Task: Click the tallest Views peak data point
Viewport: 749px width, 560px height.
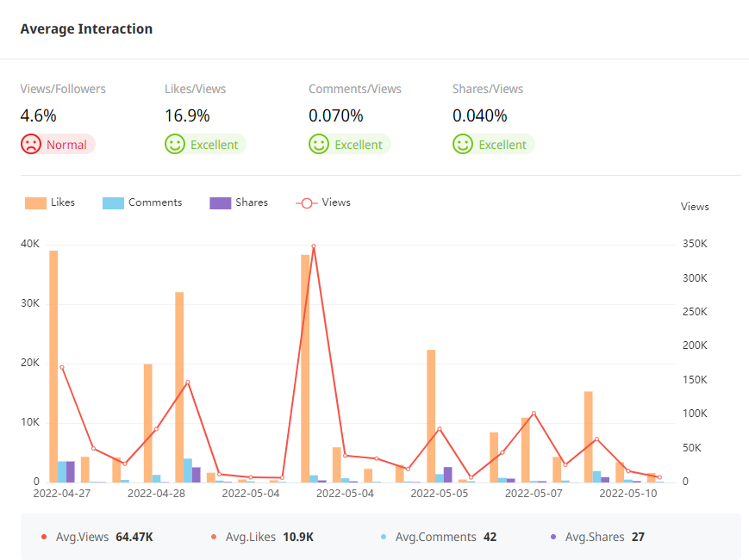Action: pos(314,246)
